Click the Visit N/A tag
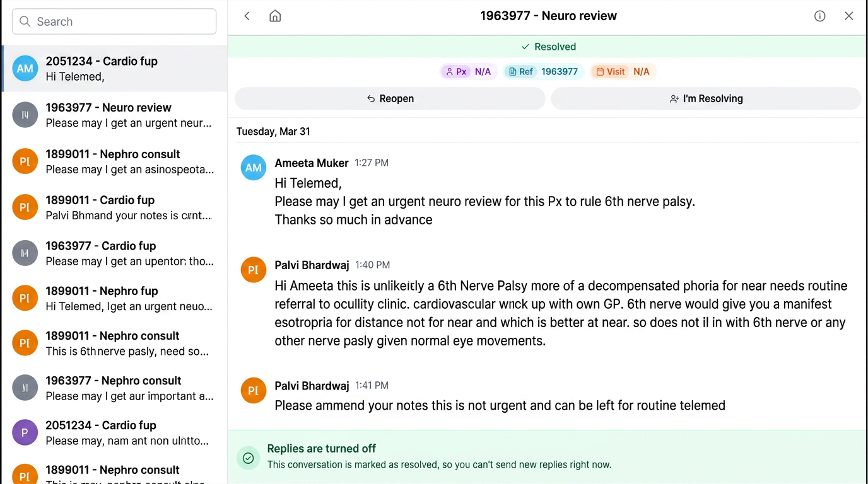This screenshot has width=868, height=484. point(623,72)
